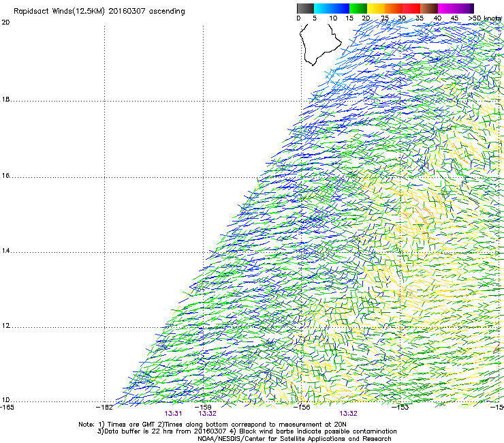Image resolution: width=504 pixels, height=443 pixels.
Task: Select the dark purple 45-50 knots swatch
Action: click(464, 8)
